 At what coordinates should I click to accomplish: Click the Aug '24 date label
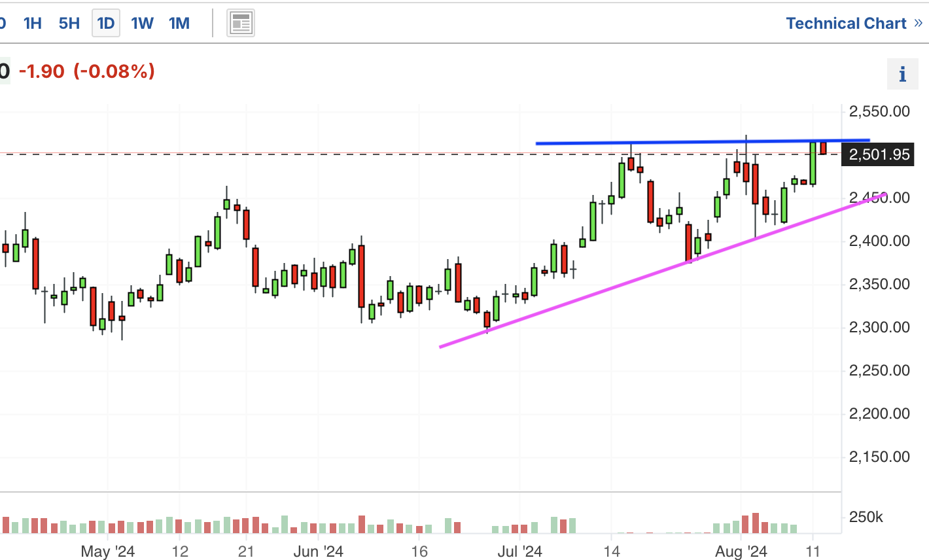pos(741,551)
